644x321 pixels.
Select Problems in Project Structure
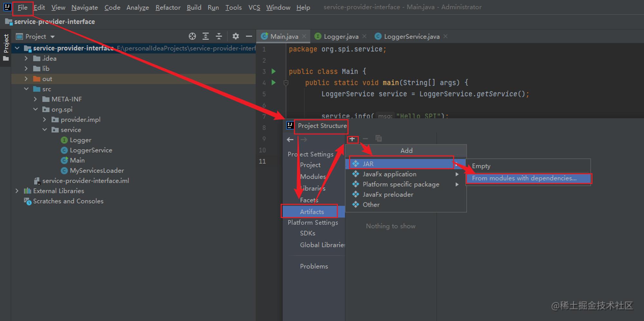pyautogui.click(x=314, y=266)
